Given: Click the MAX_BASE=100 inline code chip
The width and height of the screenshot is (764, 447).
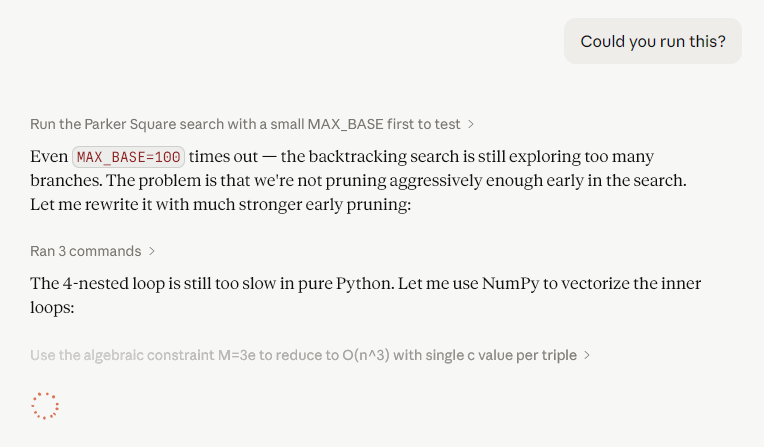Looking at the screenshot, I should point(129,157).
